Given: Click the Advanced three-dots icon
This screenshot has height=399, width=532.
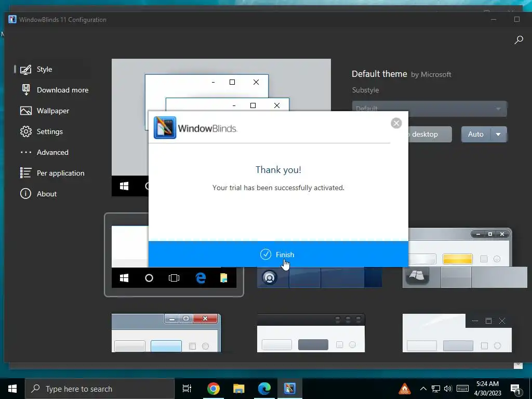Looking at the screenshot, I should coord(26,152).
